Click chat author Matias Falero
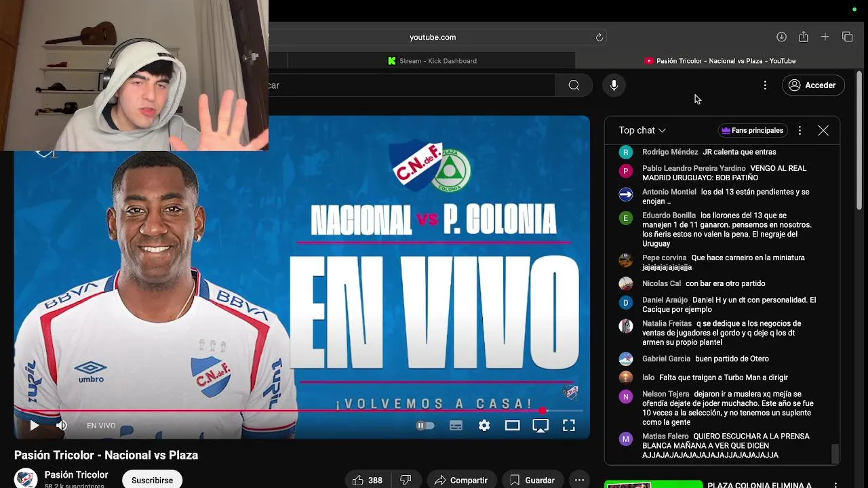Screen dimensions: 868x488 click(x=665, y=436)
